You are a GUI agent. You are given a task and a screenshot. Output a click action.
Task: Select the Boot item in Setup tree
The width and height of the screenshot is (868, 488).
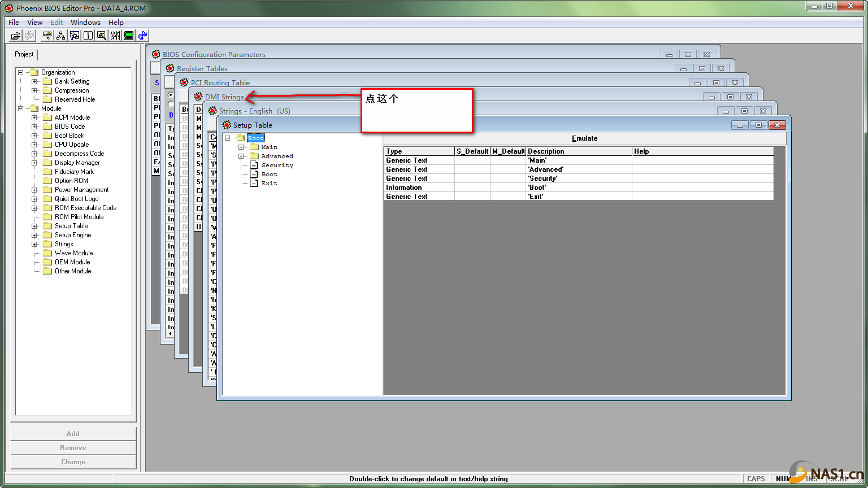269,174
